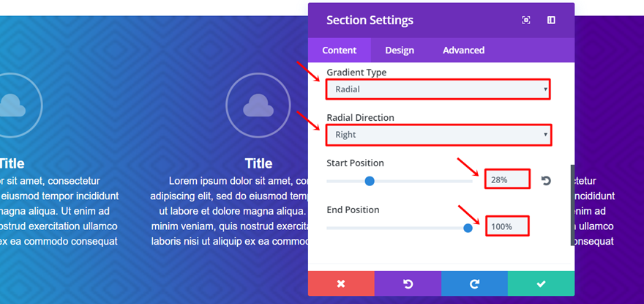
Task: Switch to the Content tab
Action: pyautogui.click(x=340, y=51)
